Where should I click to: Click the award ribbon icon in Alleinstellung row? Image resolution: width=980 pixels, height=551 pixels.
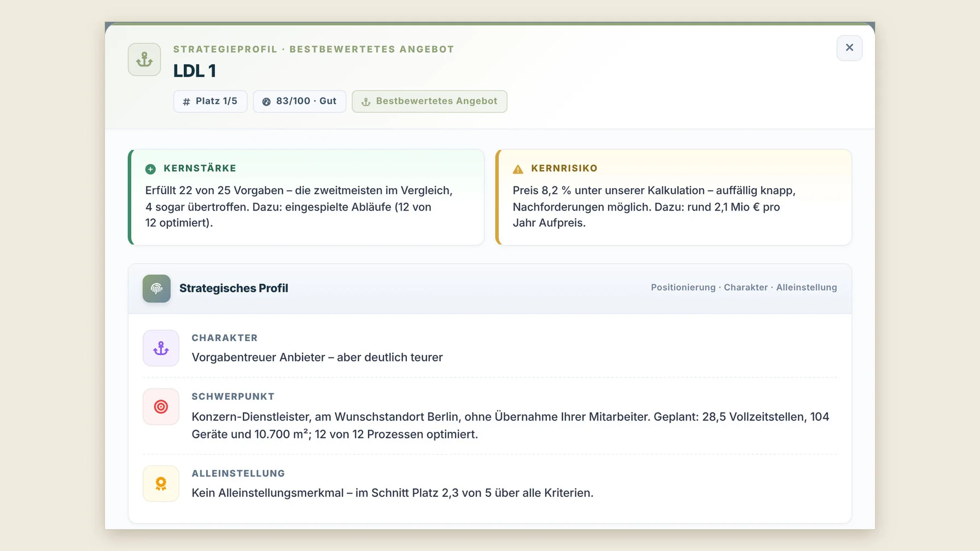tap(161, 484)
